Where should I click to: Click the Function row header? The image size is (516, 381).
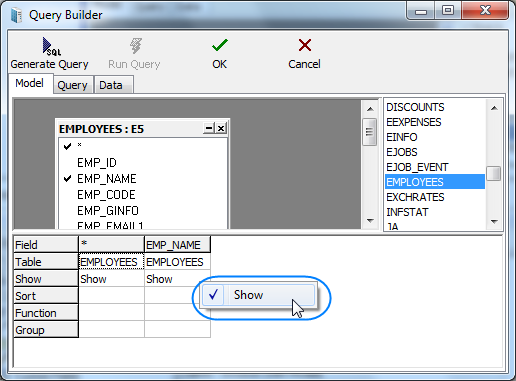pyautogui.click(x=46, y=313)
